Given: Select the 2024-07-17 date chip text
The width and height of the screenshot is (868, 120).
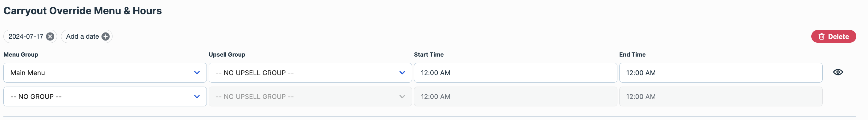Looking at the screenshot, I should 26,36.
